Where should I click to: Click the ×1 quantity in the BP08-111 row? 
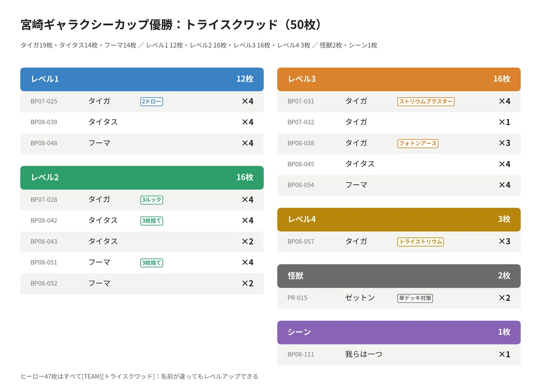[504, 354]
